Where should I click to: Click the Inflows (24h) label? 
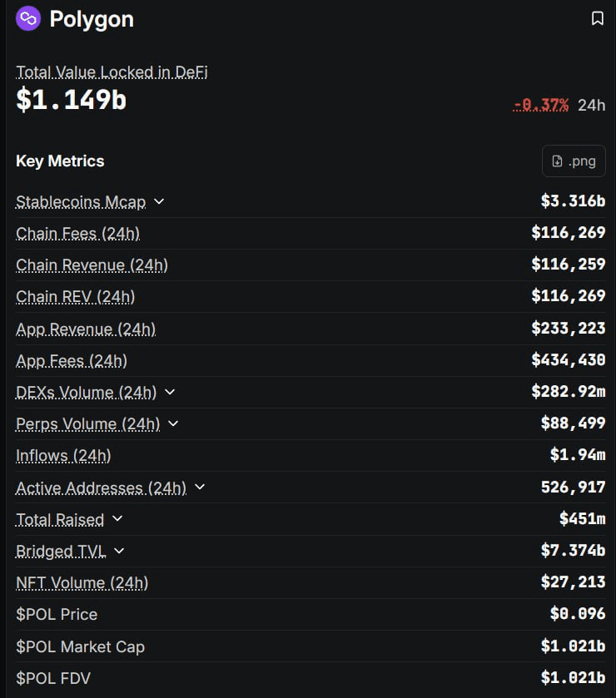(63, 455)
